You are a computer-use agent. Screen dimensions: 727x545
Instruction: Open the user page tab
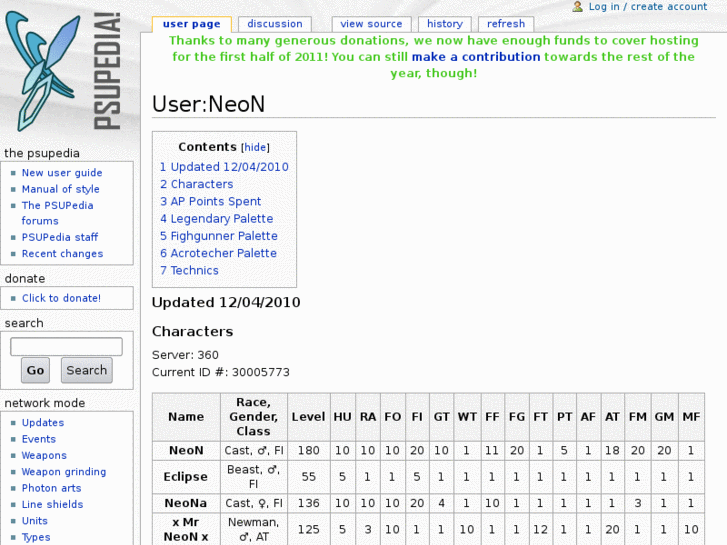point(191,24)
